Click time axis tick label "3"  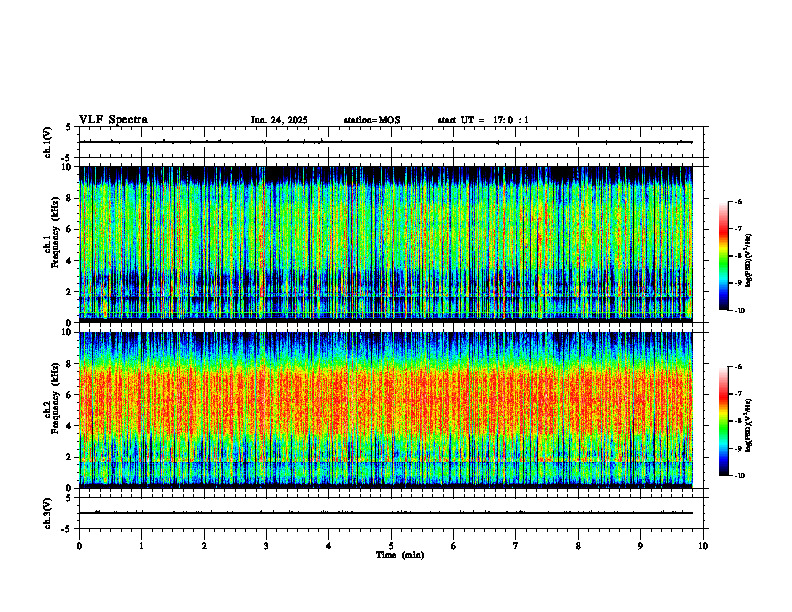click(x=266, y=546)
